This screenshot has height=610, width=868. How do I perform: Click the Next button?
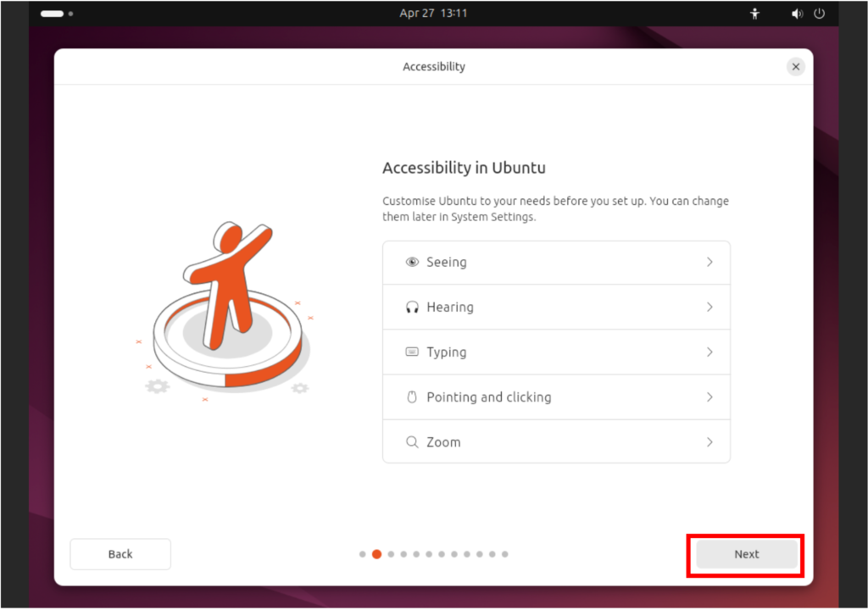click(746, 554)
